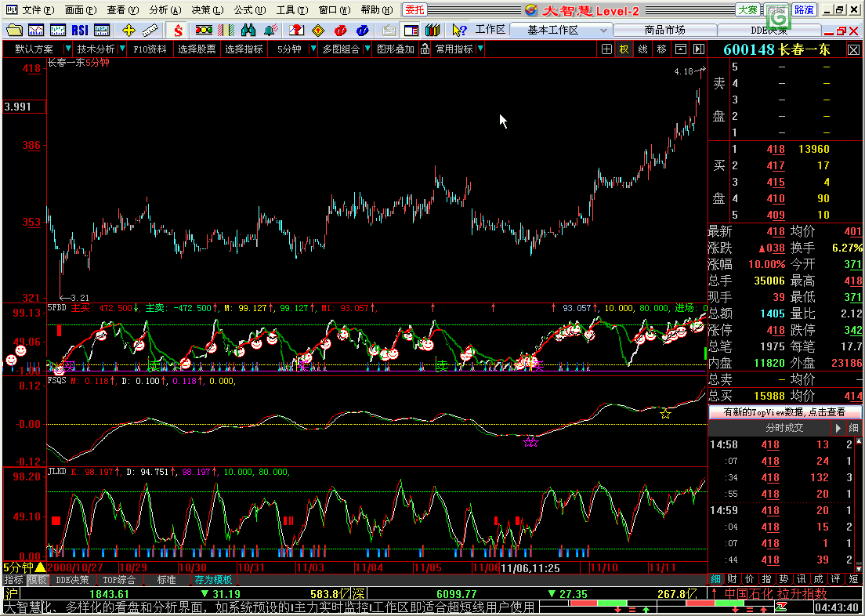Open the 文件(F) menu
The height and width of the screenshot is (616, 865).
click(38, 10)
